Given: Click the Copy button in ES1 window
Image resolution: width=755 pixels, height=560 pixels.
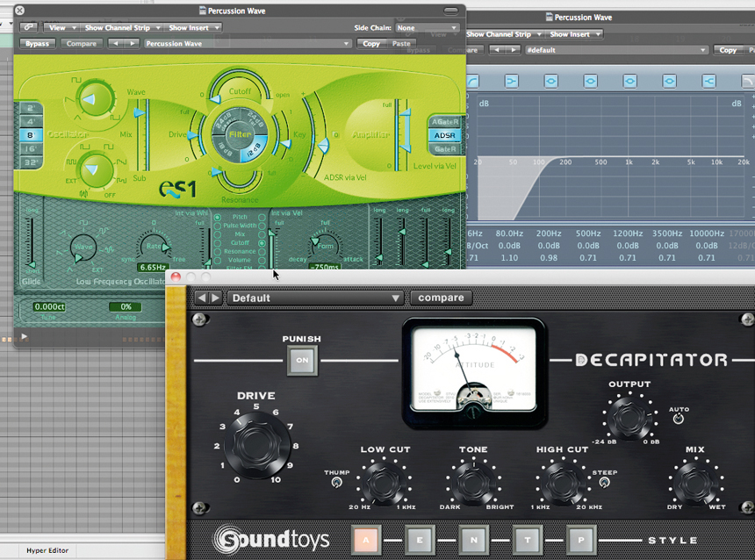Looking at the screenshot, I should 371,43.
